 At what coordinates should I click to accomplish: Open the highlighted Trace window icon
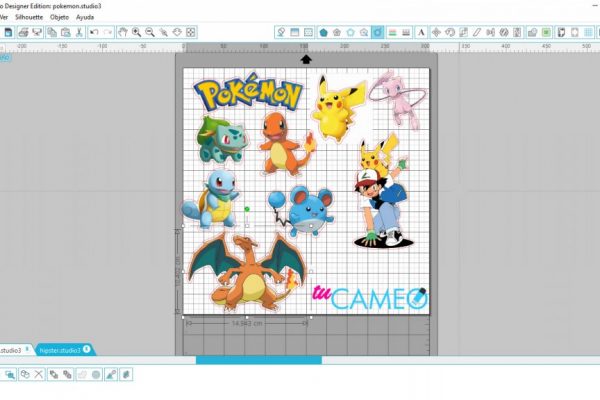pos(377,32)
